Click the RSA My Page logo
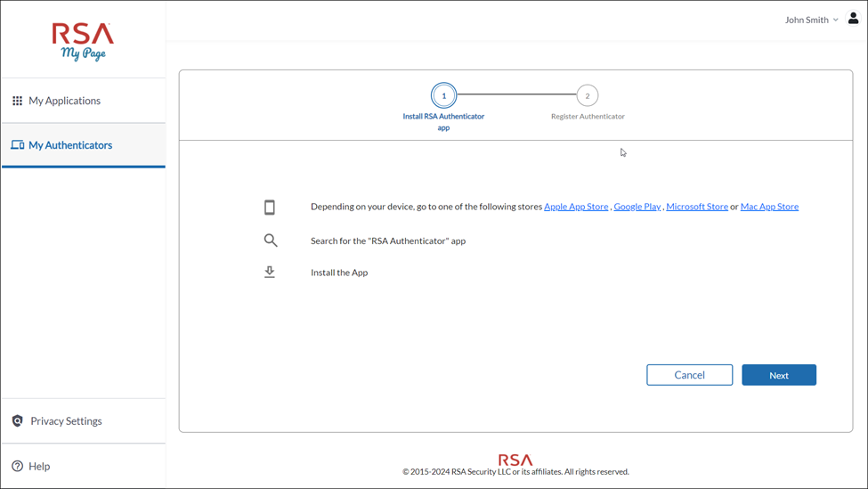The image size is (868, 489). [83, 41]
